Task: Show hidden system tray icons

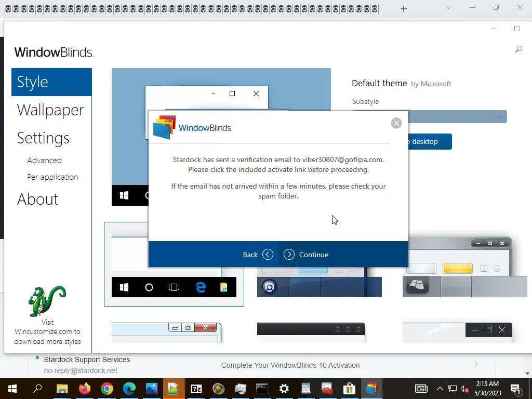Action: click(x=440, y=389)
